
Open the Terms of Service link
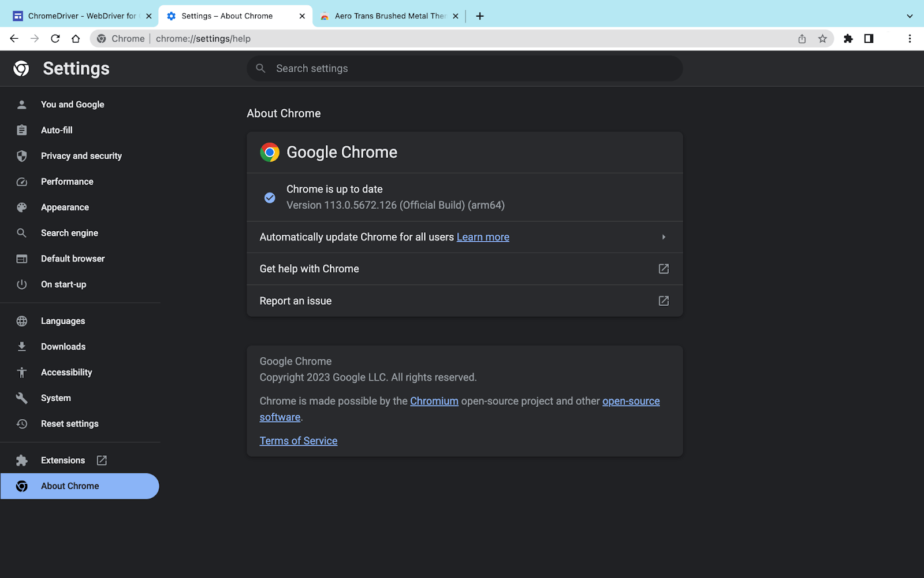pyautogui.click(x=298, y=440)
